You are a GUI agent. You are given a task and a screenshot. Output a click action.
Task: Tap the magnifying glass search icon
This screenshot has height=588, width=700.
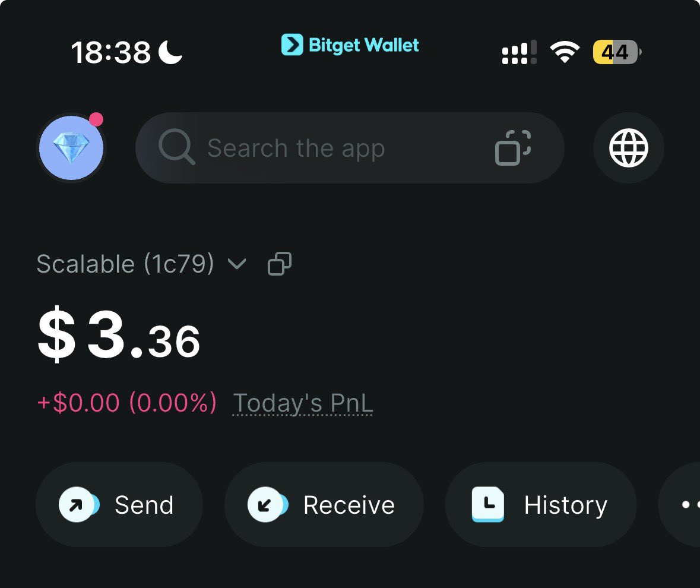tap(176, 147)
